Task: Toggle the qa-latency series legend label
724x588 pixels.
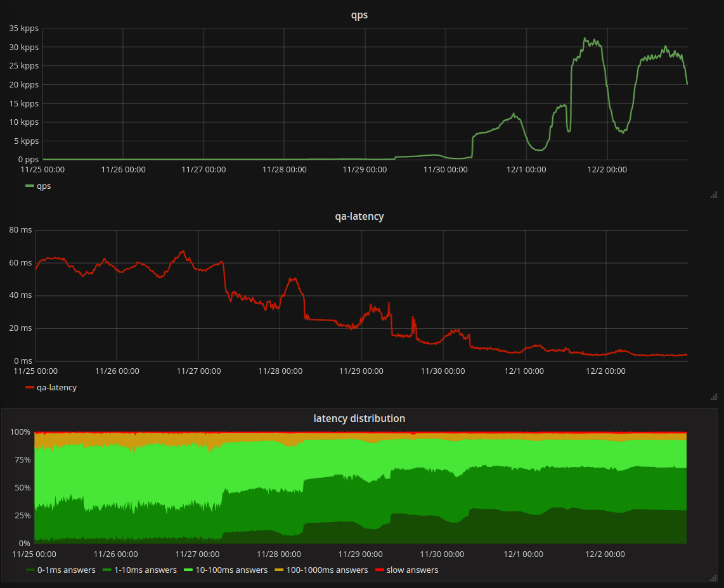Action: tap(56, 387)
